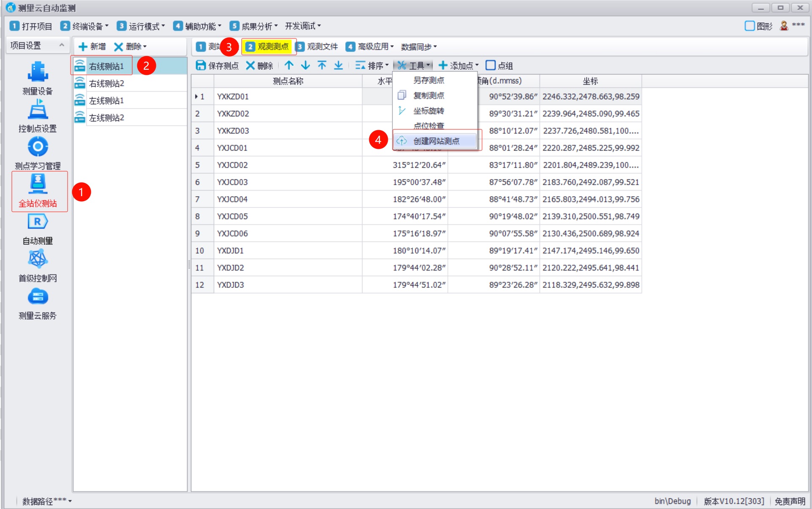Select 左线测站2 in station list

coord(106,118)
